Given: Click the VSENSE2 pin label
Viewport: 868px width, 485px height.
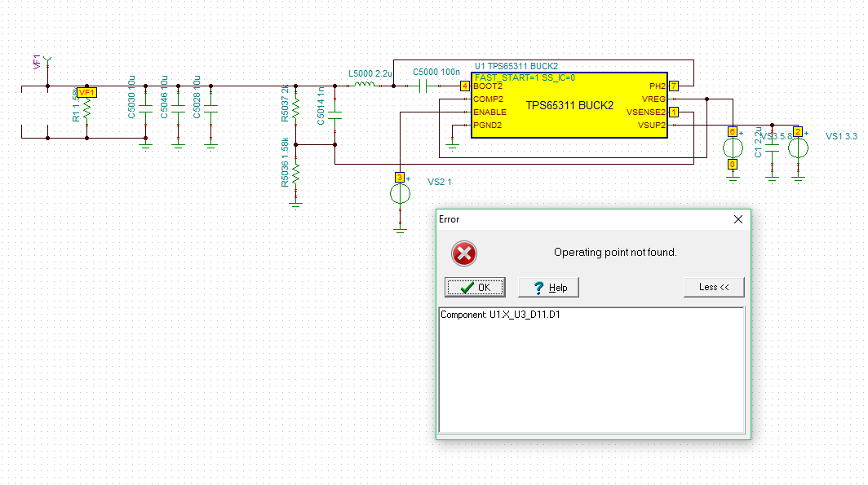Looking at the screenshot, I should click(646, 112).
